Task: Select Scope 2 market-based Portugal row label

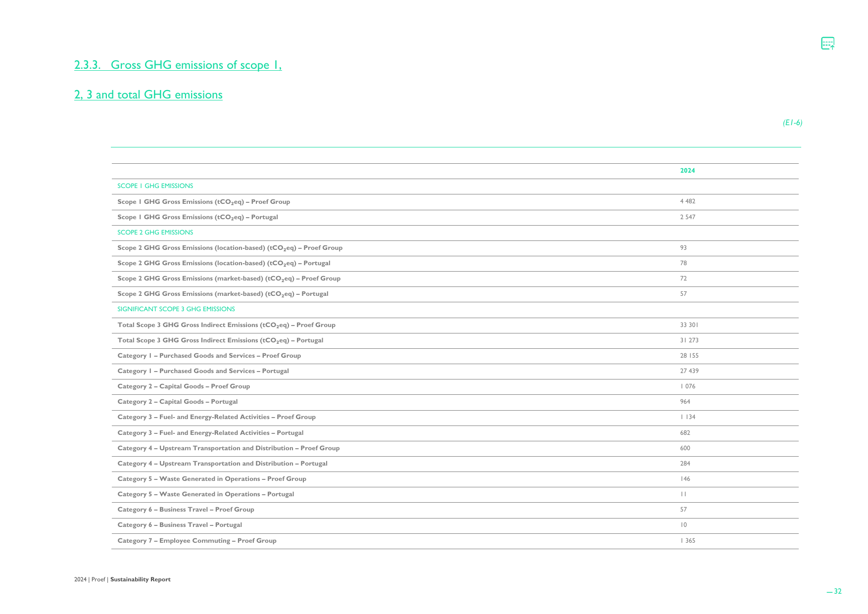Action: [x=223, y=294]
